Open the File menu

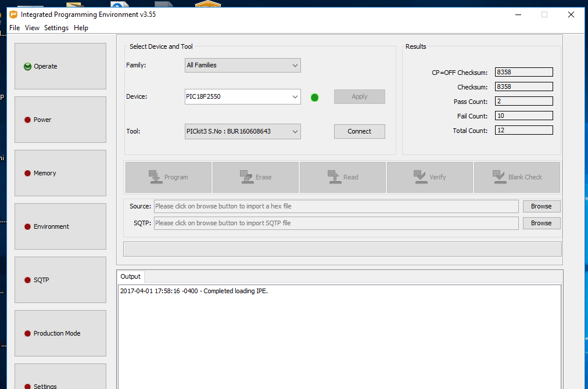coord(15,28)
